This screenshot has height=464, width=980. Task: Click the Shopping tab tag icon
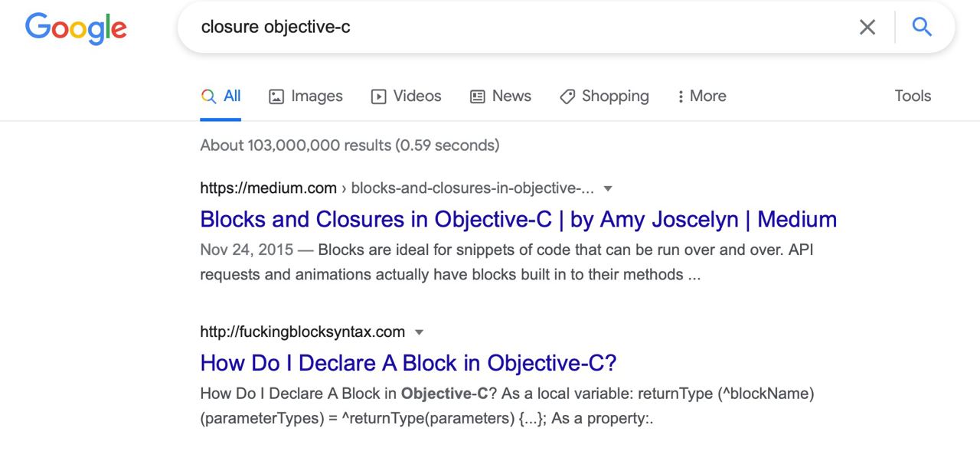[567, 96]
